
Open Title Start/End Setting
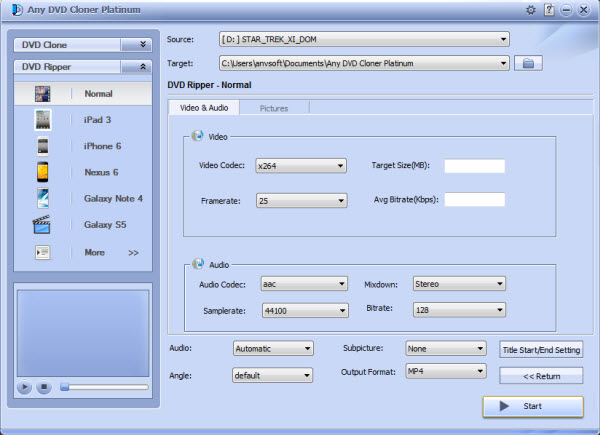[541, 350]
